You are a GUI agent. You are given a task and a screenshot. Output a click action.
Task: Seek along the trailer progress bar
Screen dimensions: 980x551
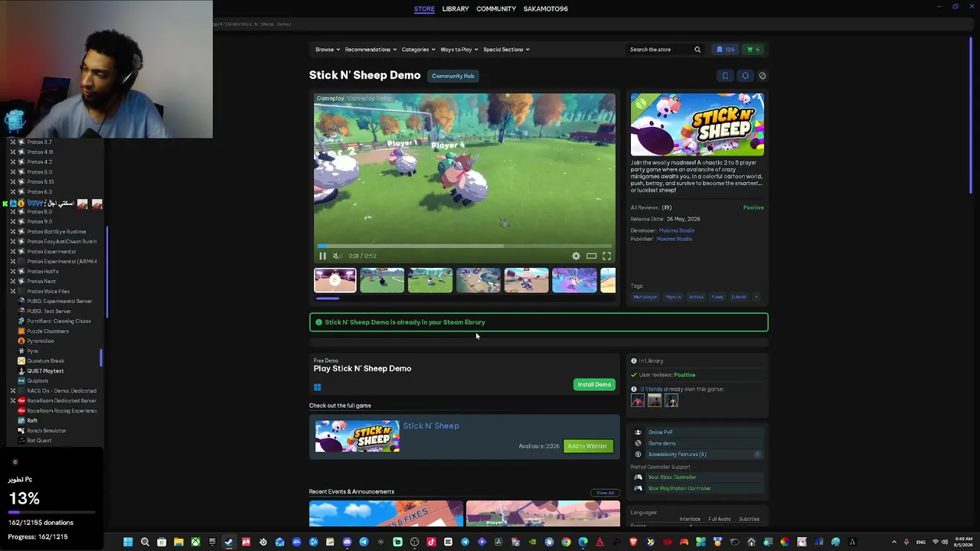point(464,246)
